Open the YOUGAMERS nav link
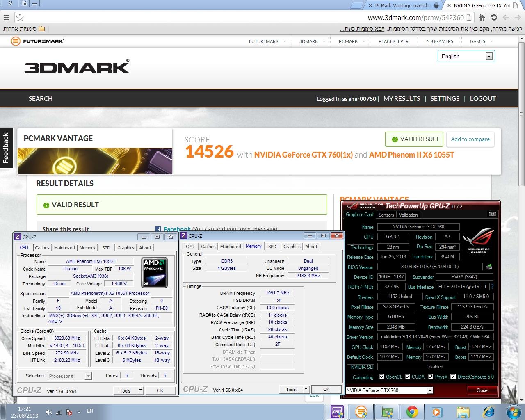This screenshot has width=525, height=420. [x=439, y=41]
